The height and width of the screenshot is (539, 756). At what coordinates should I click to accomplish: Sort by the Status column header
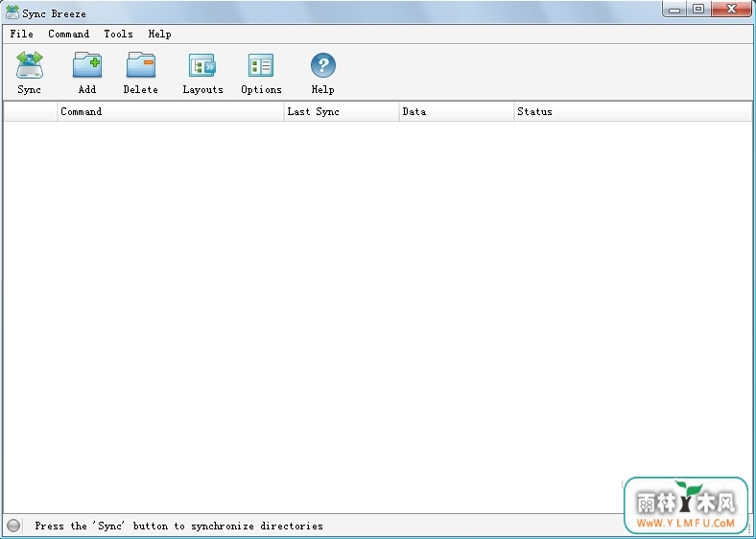pos(632,111)
